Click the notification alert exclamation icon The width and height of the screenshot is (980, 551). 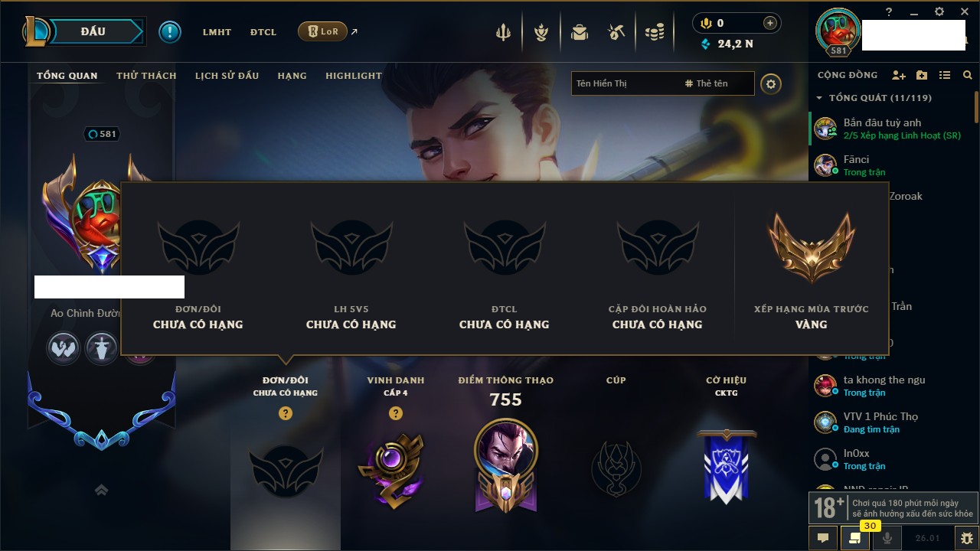coord(170,31)
